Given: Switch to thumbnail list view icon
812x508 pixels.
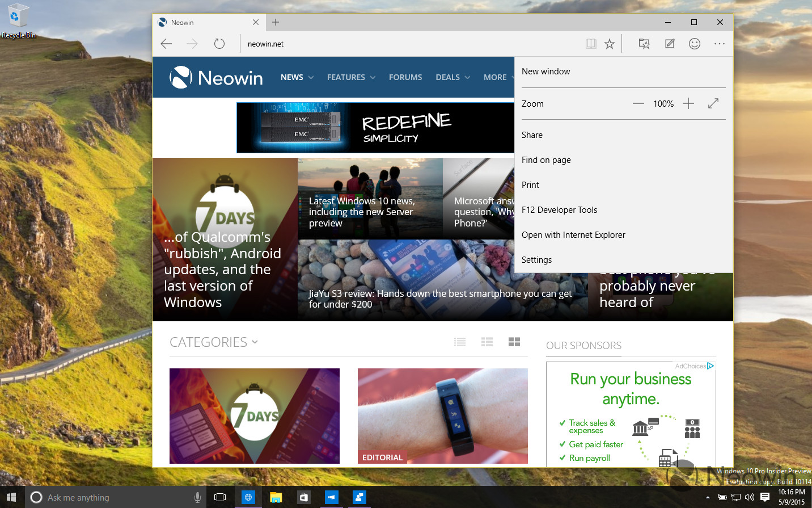Looking at the screenshot, I should point(487,342).
